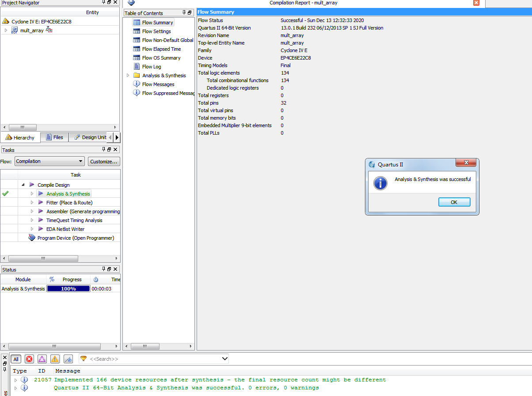532x396 pixels.
Task: Click Compile Design play icon
Action: click(32, 185)
